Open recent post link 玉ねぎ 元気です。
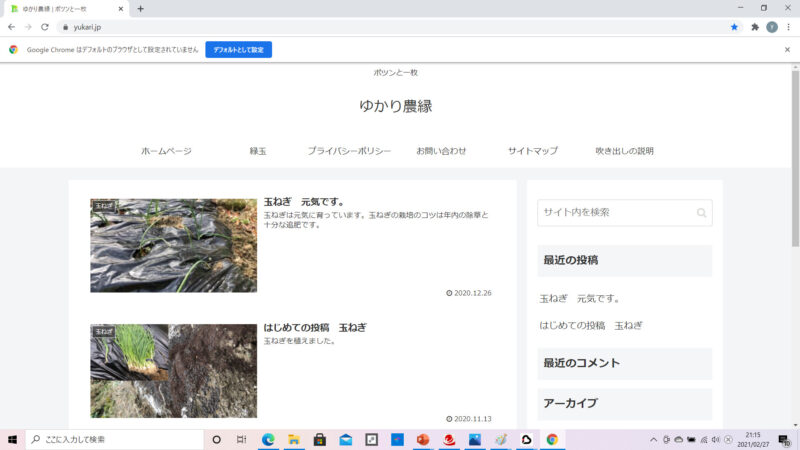This screenshot has height=450, width=800. pos(581,298)
